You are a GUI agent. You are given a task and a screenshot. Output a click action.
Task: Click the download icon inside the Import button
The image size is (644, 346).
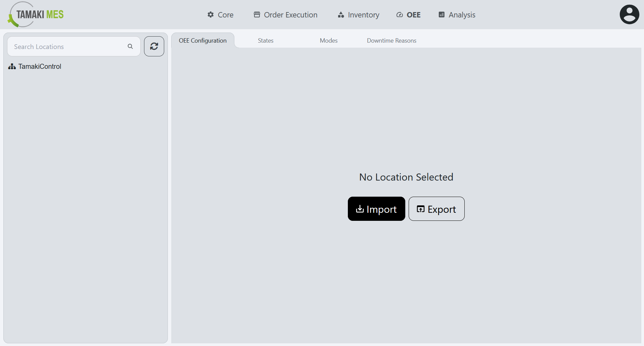(360, 209)
